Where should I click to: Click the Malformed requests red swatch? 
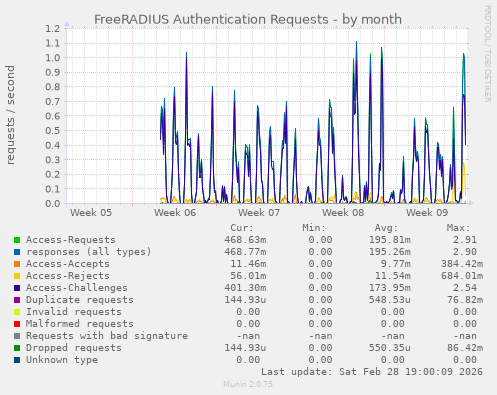tap(17, 324)
